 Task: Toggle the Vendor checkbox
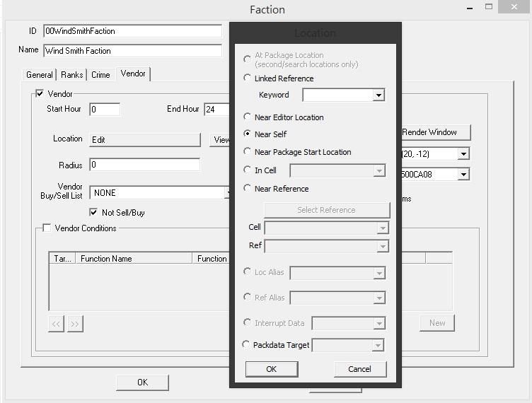pos(40,93)
